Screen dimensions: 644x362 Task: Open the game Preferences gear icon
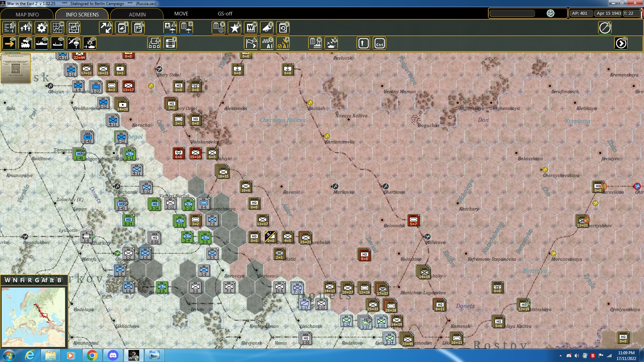(x=41, y=28)
